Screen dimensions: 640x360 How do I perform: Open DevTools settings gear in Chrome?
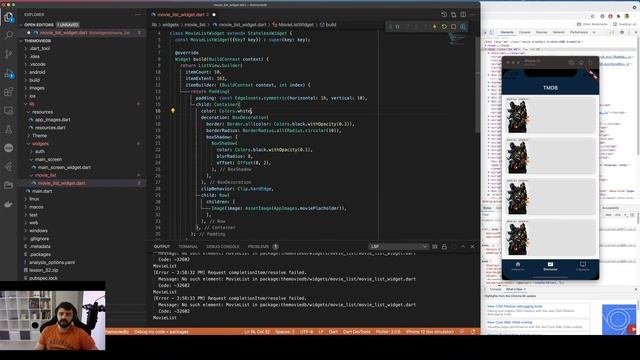click(x=622, y=32)
